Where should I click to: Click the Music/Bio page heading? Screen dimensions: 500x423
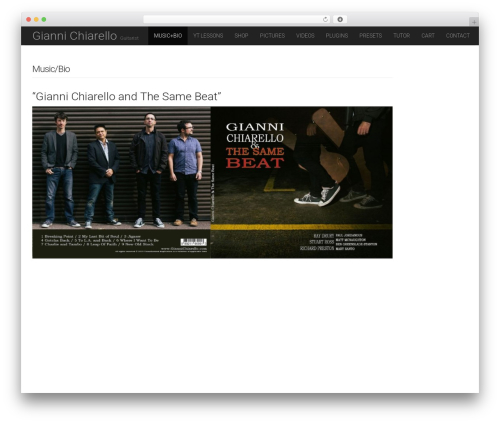(x=51, y=69)
